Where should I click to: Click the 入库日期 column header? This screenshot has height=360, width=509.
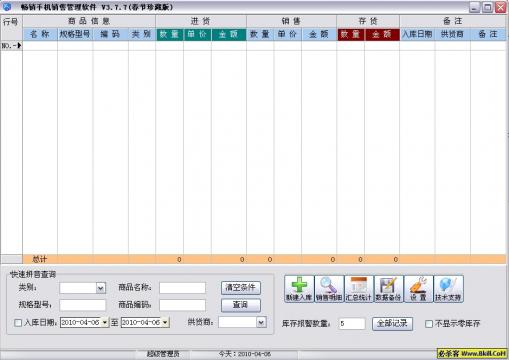coord(417,34)
